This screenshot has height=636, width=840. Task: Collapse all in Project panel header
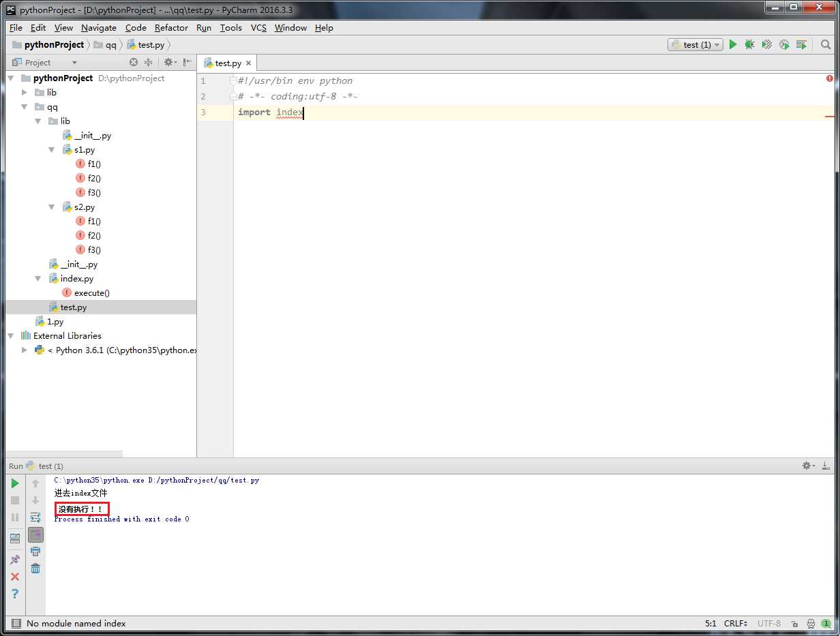pyautogui.click(x=148, y=62)
